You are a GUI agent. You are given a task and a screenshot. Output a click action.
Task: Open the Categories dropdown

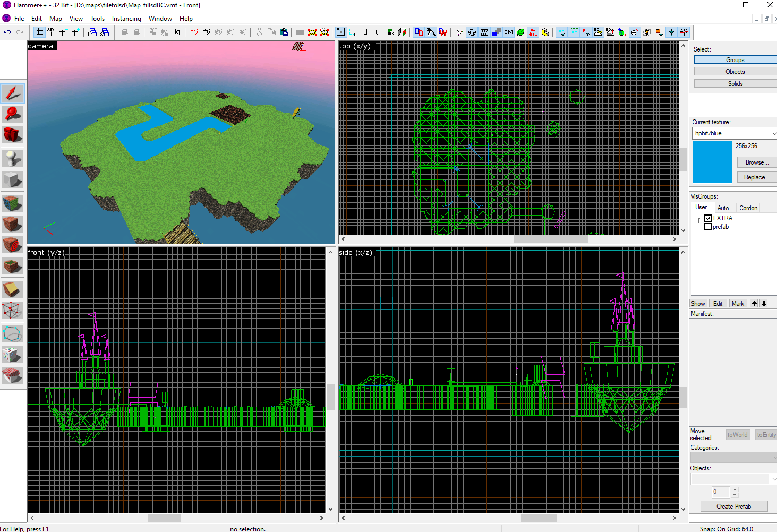click(x=733, y=458)
